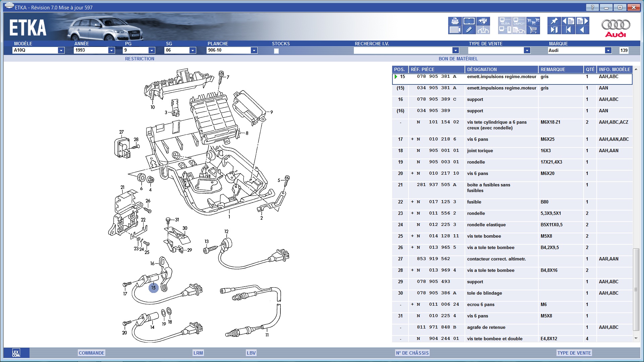Click the COMMANDE button

point(91,353)
